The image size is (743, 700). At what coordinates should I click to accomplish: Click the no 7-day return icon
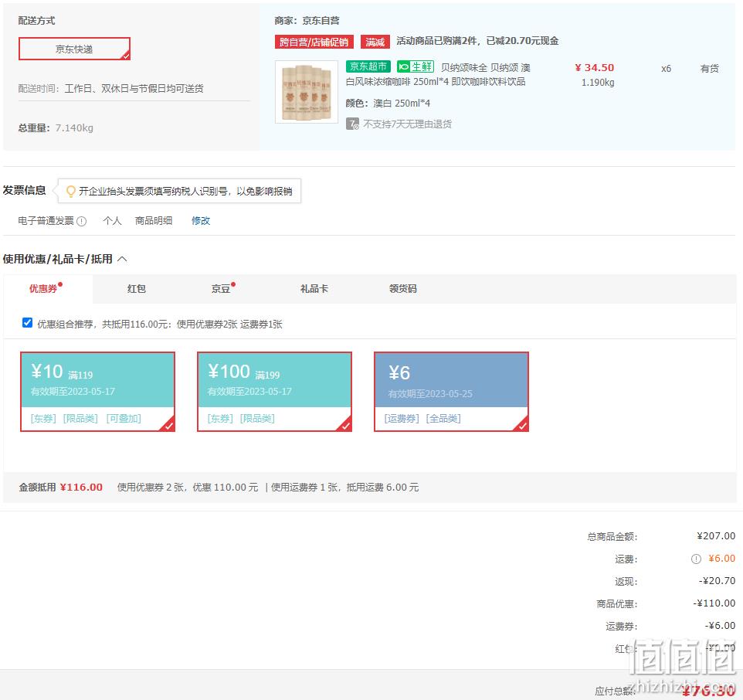tap(352, 124)
